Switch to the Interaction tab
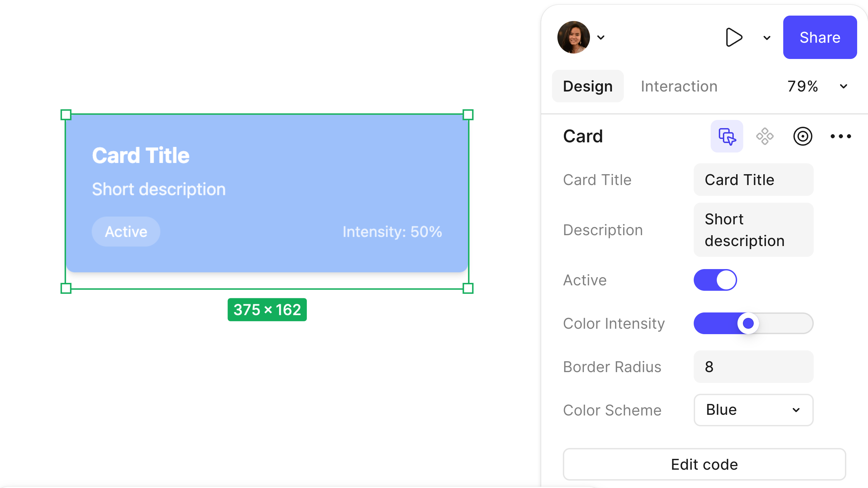Viewport: 868px width, 488px height. pos(679,86)
